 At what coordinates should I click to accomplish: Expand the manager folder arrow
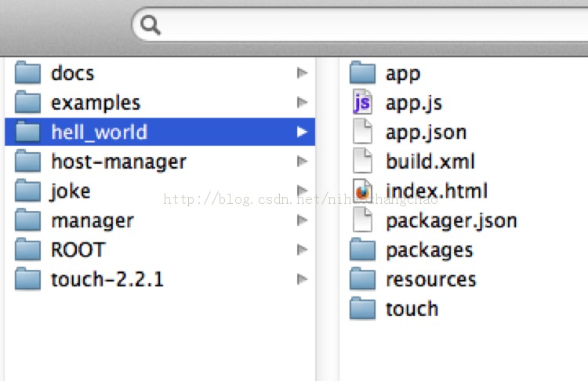(x=302, y=220)
